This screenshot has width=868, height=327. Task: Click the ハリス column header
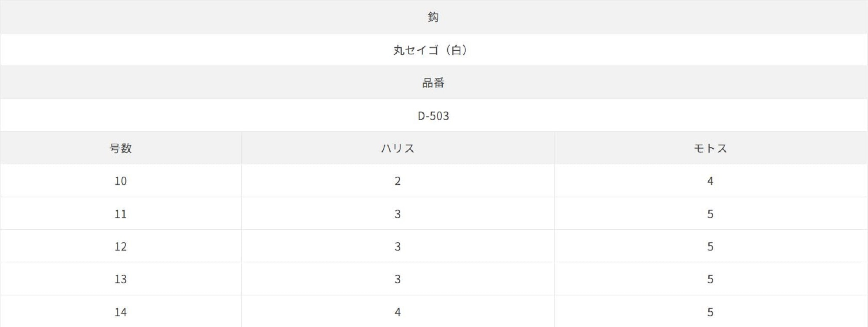(398, 149)
